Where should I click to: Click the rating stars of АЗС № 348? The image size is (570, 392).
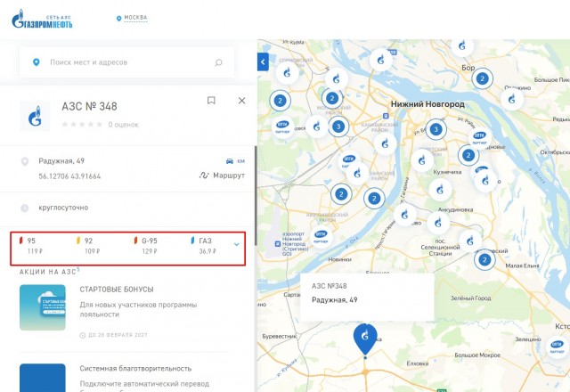tap(82, 125)
